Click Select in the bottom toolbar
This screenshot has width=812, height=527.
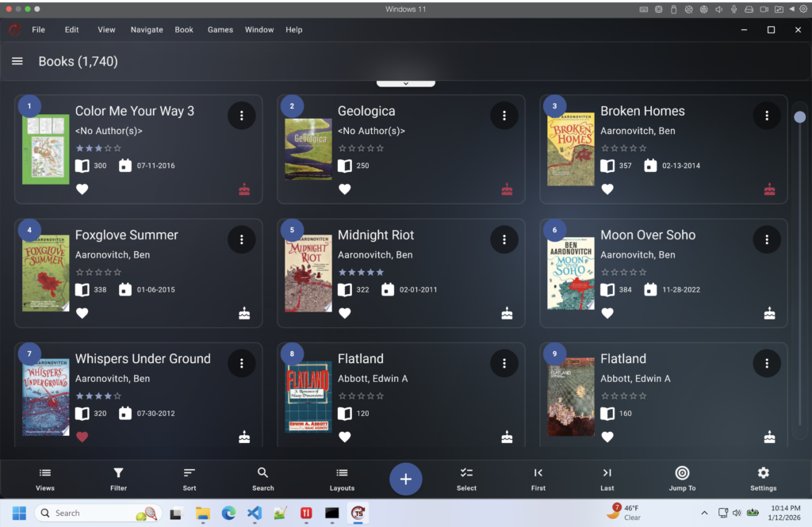pyautogui.click(x=466, y=479)
